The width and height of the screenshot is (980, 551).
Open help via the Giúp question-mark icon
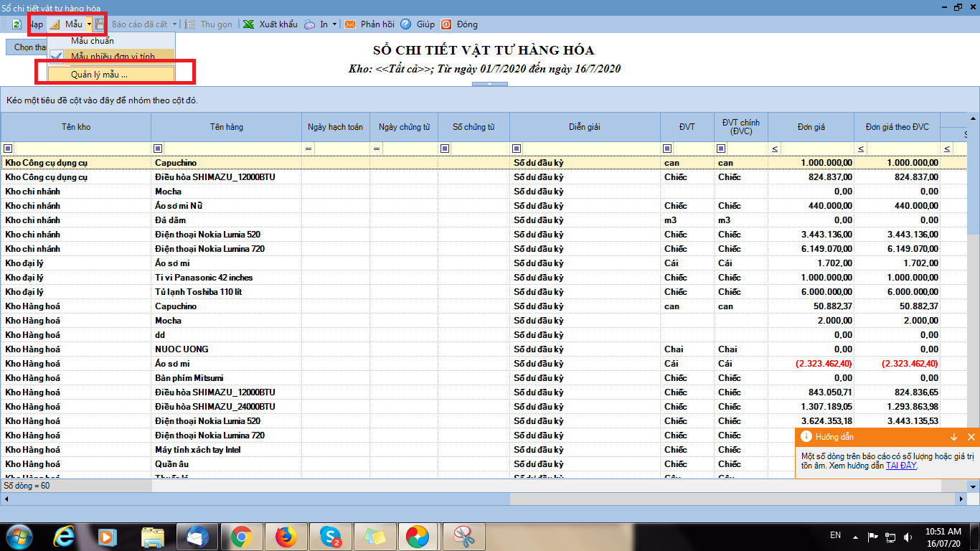click(x=405, y=24)
